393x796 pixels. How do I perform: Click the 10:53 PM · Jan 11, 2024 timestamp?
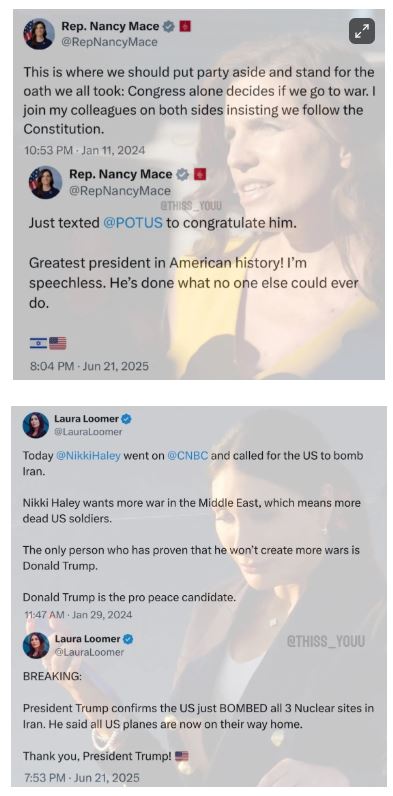(x=84, y=150)
